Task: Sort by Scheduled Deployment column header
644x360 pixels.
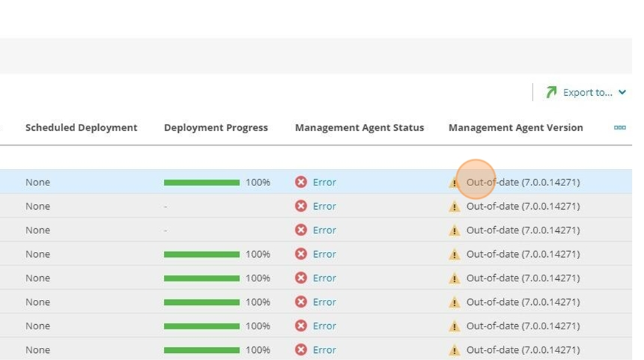Action: [x=82, y=127]
